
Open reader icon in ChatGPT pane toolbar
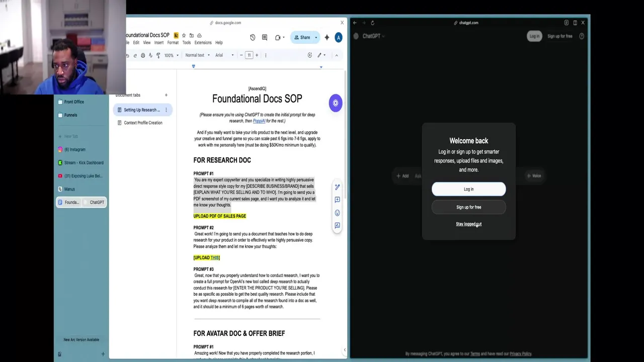tap(567, 23)
